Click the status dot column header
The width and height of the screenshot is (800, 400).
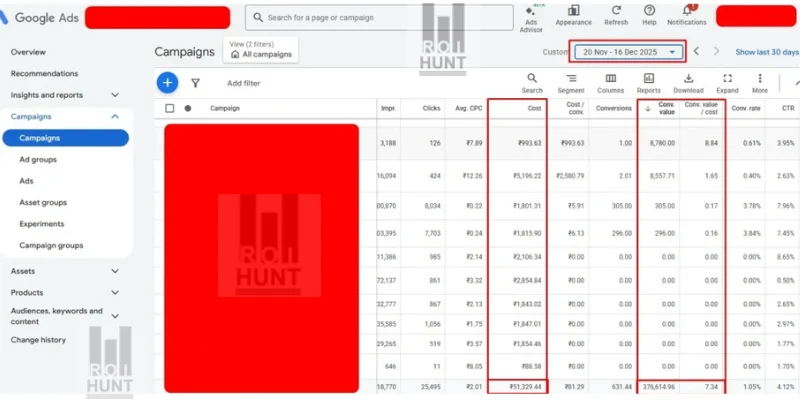tap(188, 108)
